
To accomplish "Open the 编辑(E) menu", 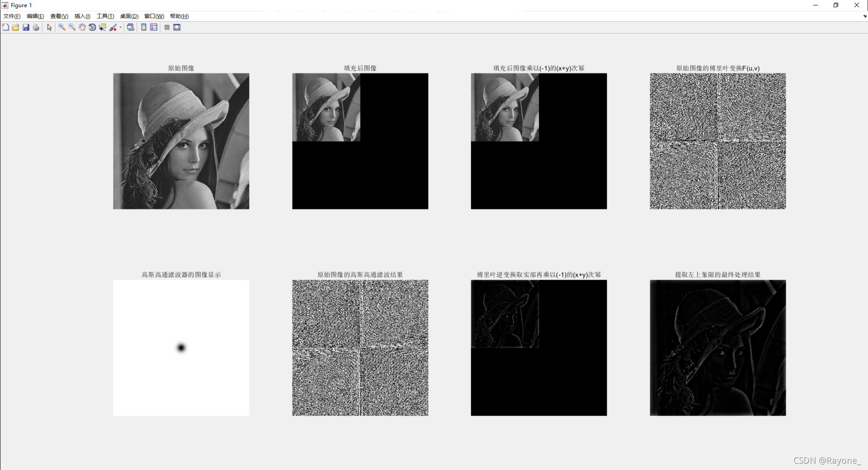I will 35,16.
